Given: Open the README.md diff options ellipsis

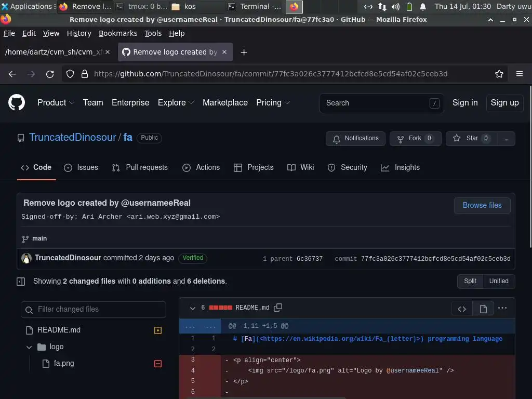Looking at the screenshot, I should click(x=502, y=308).
